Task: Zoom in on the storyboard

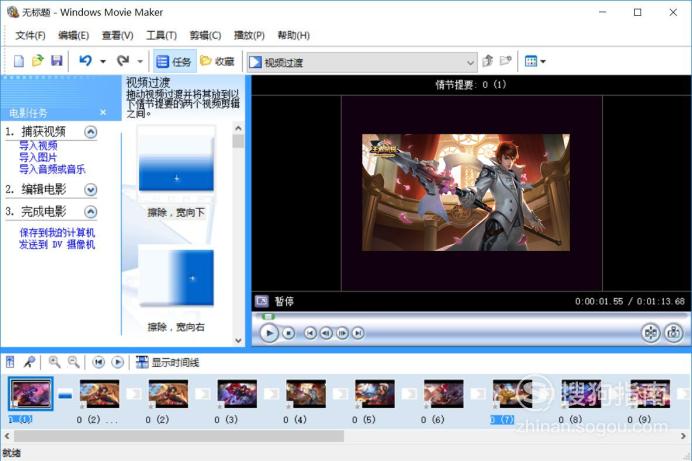Action: [x=55, y=362]
